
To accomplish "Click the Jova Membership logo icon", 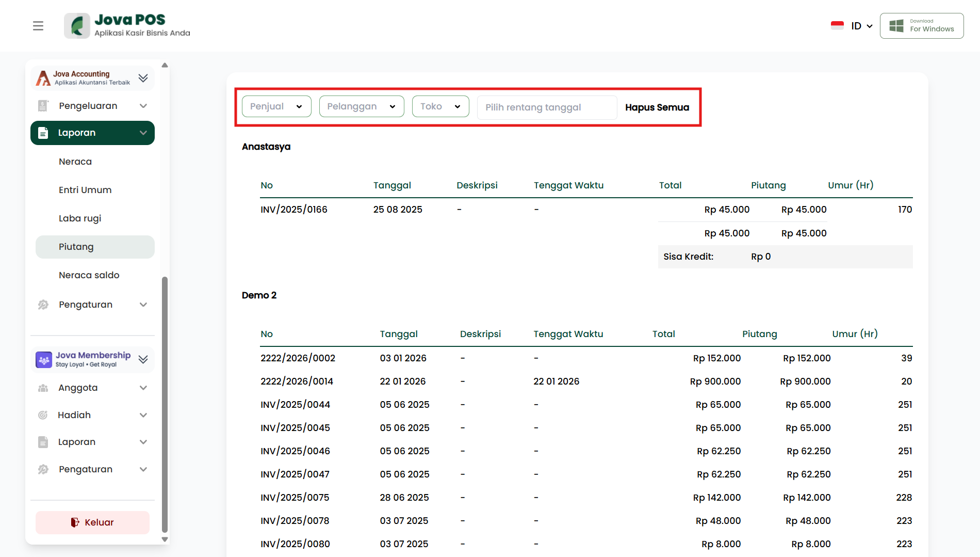I will coord(44,359).
